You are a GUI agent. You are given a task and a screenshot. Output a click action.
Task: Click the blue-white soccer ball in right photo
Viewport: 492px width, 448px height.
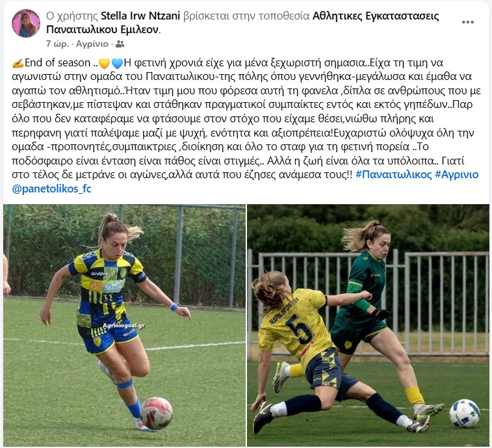[464, 413]
